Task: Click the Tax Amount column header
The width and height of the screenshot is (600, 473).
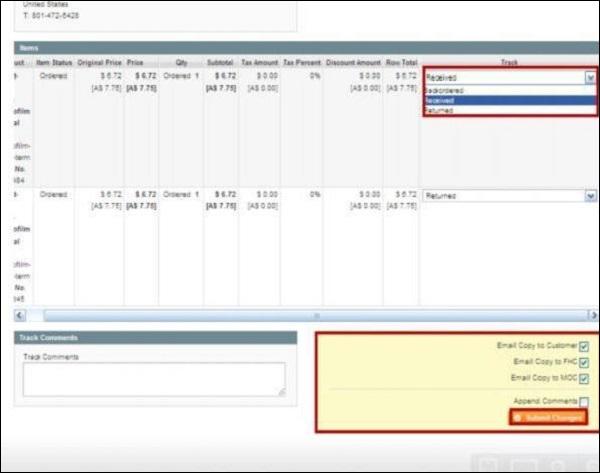Action: pos(259,62)
